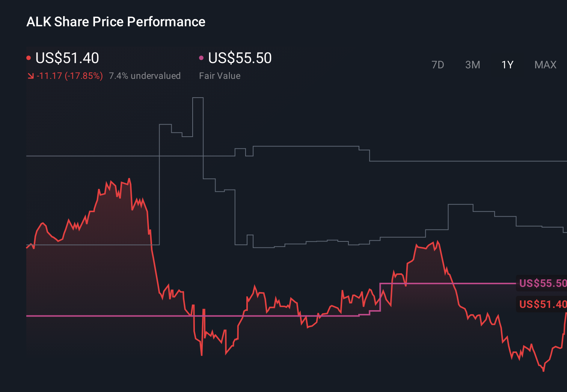The height and width of the screenshot is (392, 567).
Task: Switch to the 3M time range tab
Action: [472, 65]
